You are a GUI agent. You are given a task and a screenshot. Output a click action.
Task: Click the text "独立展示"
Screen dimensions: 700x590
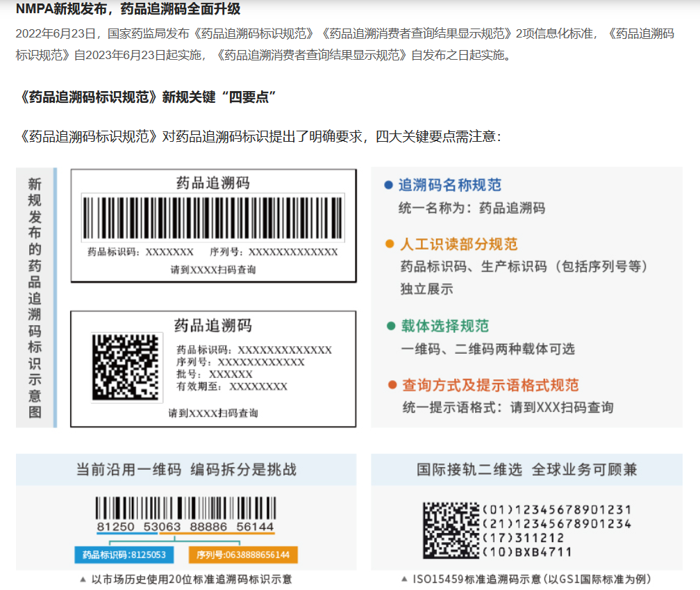tap(427, 289)
